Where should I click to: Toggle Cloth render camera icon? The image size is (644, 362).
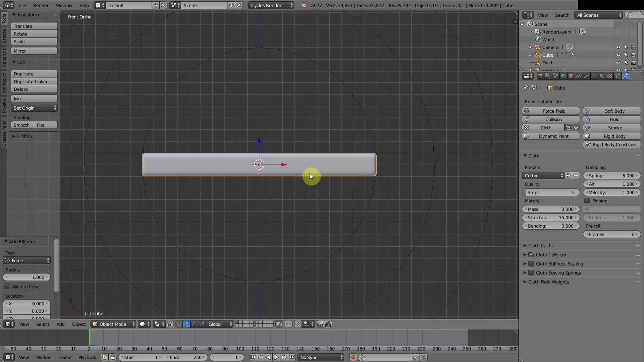[x=568, y=128]
